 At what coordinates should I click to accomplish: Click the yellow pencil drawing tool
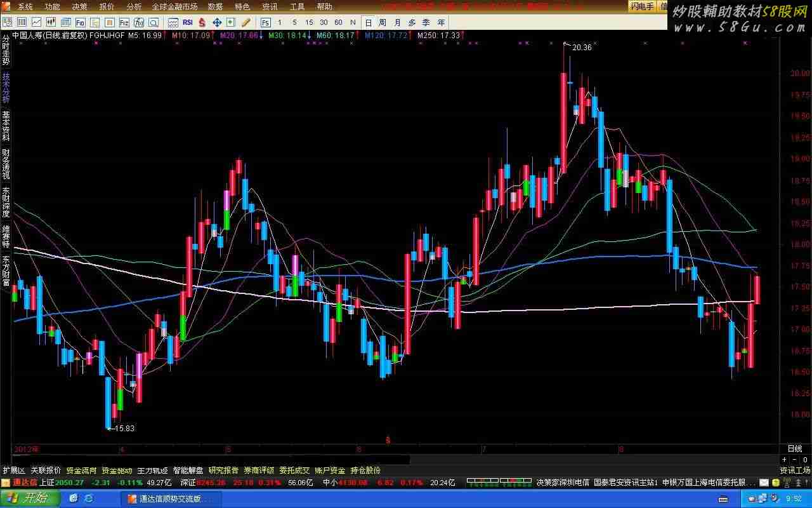(246, 22)
